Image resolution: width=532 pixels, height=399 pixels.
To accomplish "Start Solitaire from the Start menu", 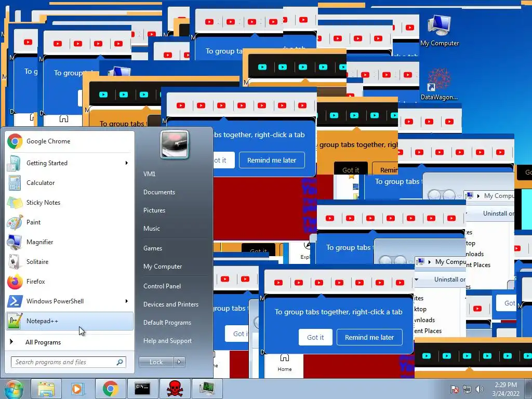I will click(x=70, y=262).
